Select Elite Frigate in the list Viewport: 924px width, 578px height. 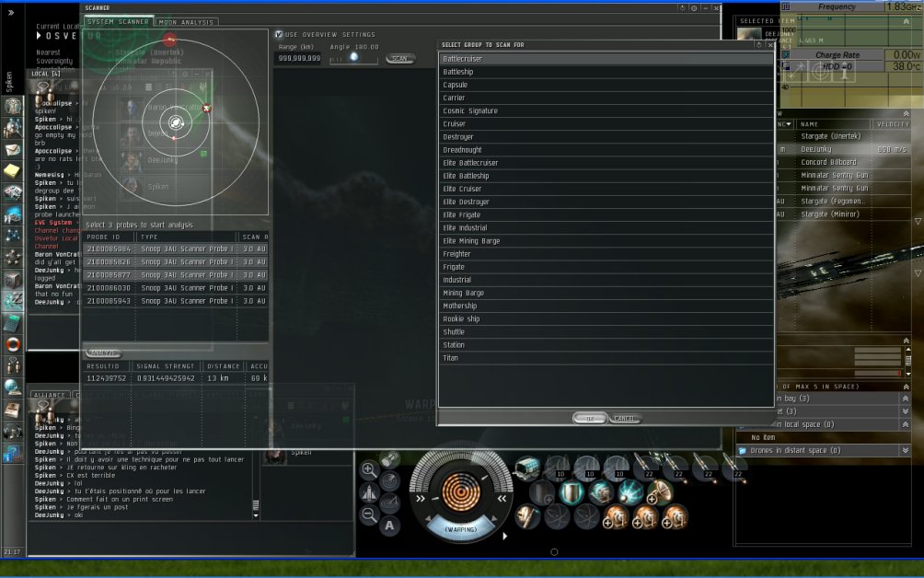coord(606,215)
